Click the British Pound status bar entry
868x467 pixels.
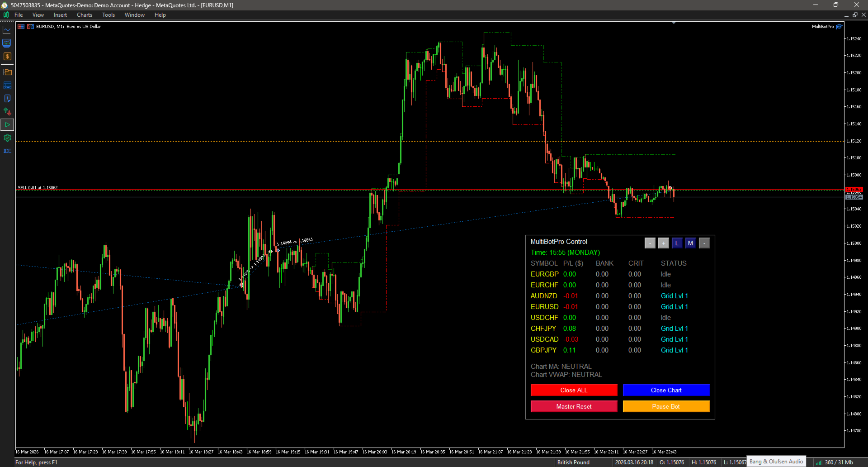click(573, 462)
